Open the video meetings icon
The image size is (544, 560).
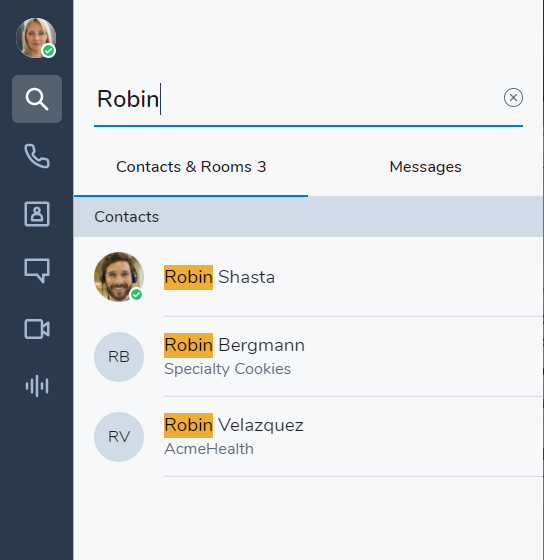click(x=37, y=329)
